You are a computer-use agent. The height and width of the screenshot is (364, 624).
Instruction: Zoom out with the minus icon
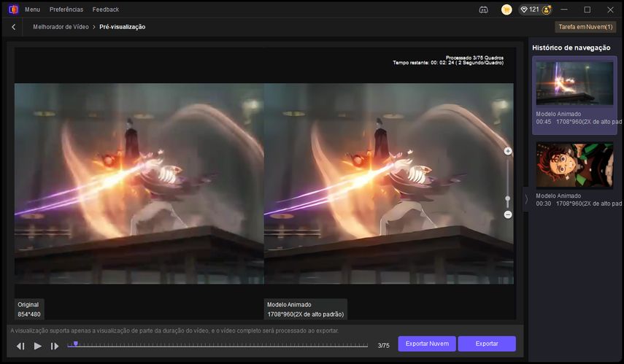pos(508,214)
